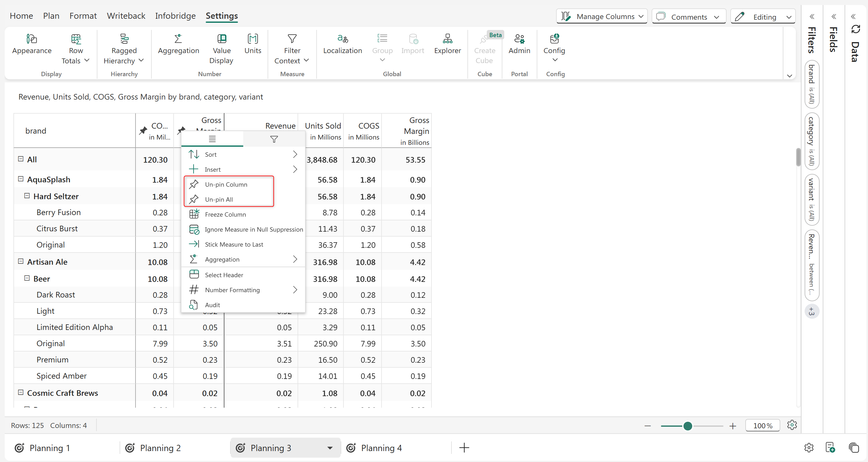Screen dimensions: 868x462
Task: Collapse the Hard Seltzer category
Action: (27, 196)
